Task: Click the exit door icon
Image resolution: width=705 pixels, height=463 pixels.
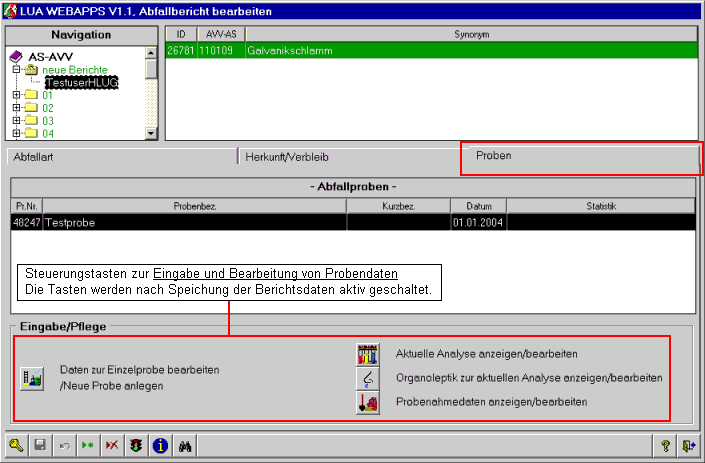Action: tap(688, 447)
